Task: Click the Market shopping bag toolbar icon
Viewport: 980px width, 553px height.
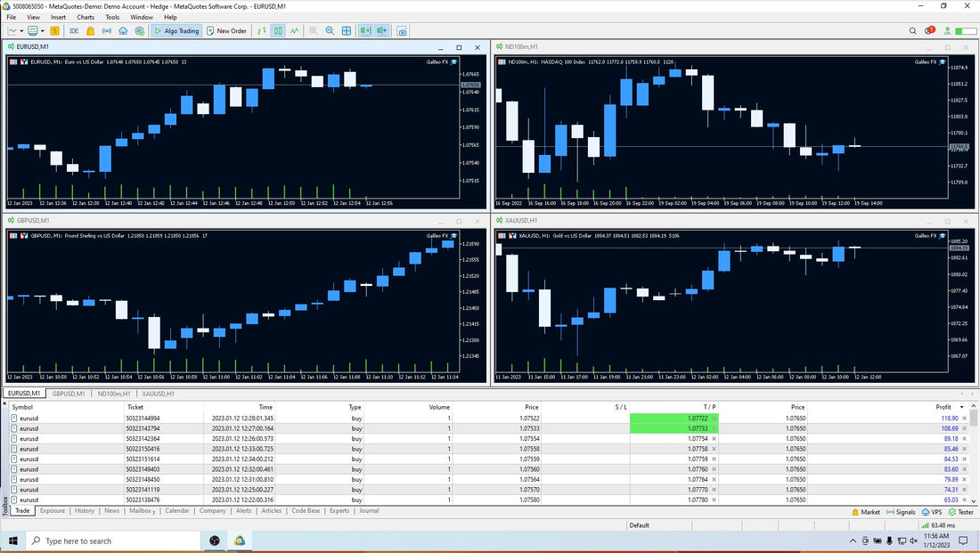Action: 90,31
